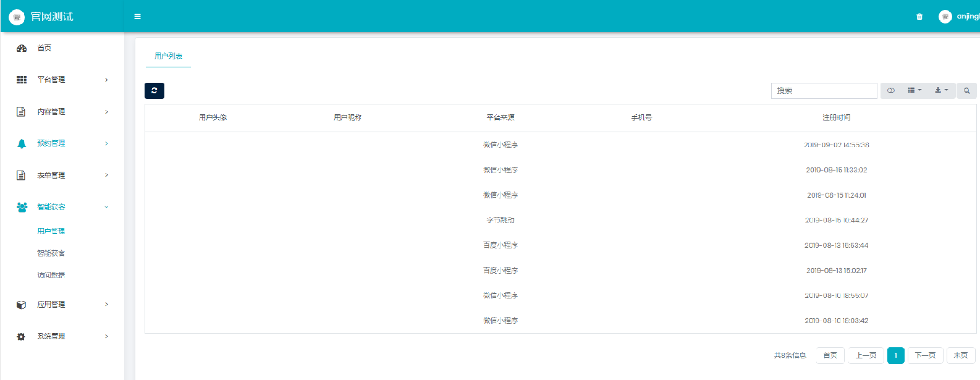Click the 共8条信息 total count text
Screen dimensions: 980x380
[790, 355]
